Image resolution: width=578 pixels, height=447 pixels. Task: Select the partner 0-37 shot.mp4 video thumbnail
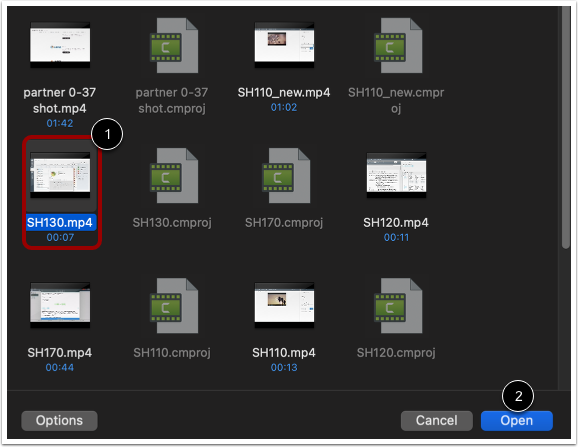click(x=60, y=45)
